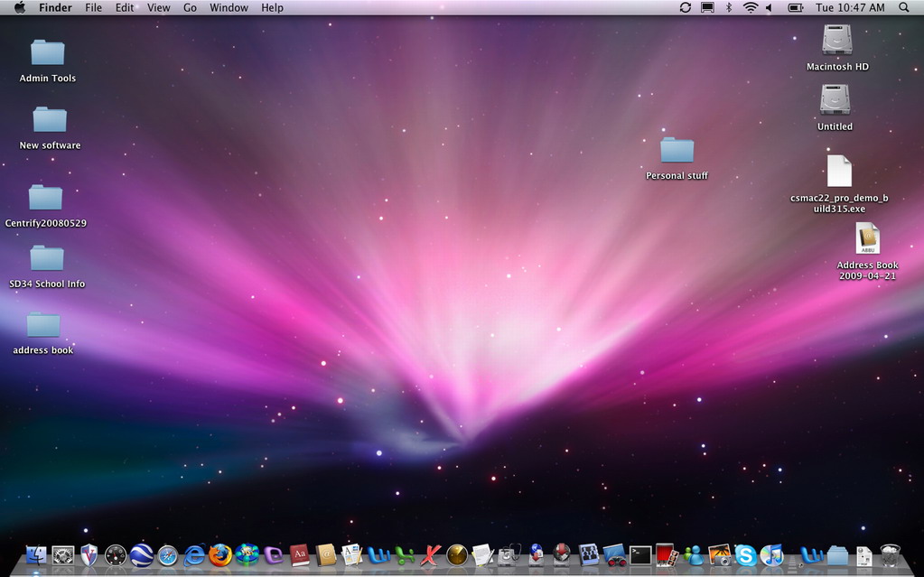Open the blue-green globe app in Dock

pyautogui.click(x=247, y=555)
